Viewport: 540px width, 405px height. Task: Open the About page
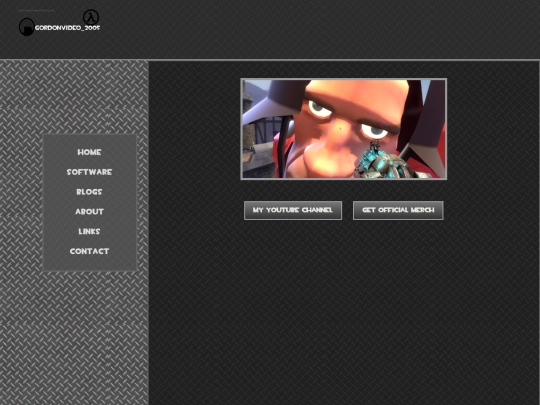tap(89, 211)
